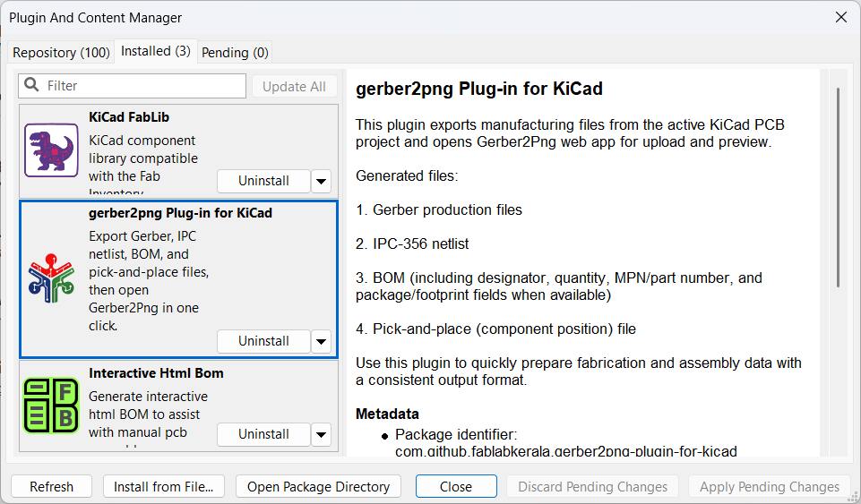Click the KiCad FabLib dinosaur icon
This screenshot has height=504, width=861.
point(51,150)
